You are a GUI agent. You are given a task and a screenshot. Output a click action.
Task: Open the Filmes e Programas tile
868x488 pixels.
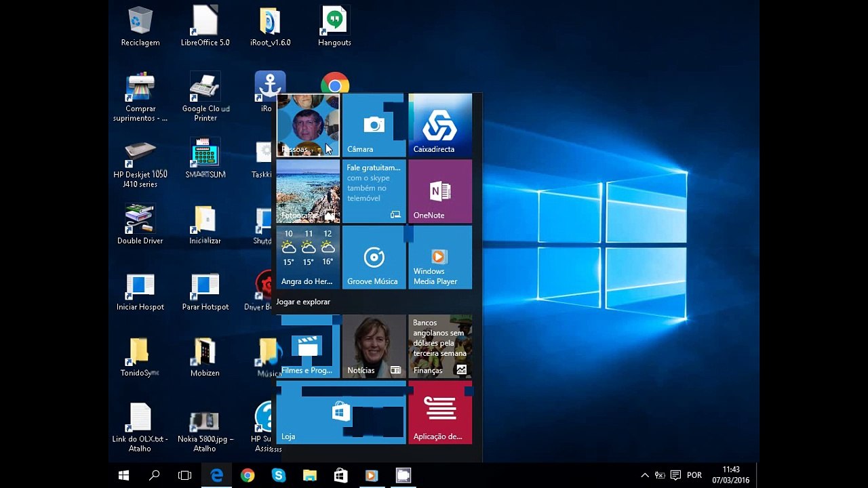(308, 346)
